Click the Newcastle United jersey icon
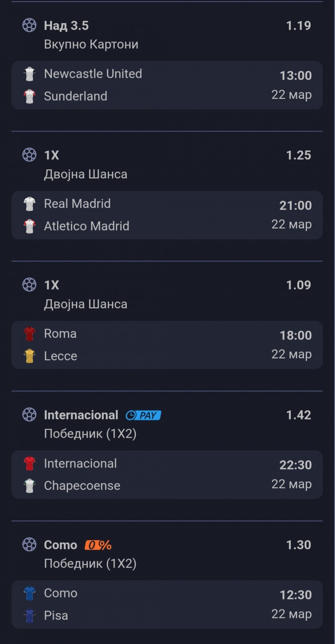Viewport: 335px width, 644px height. tap(30, 74)
